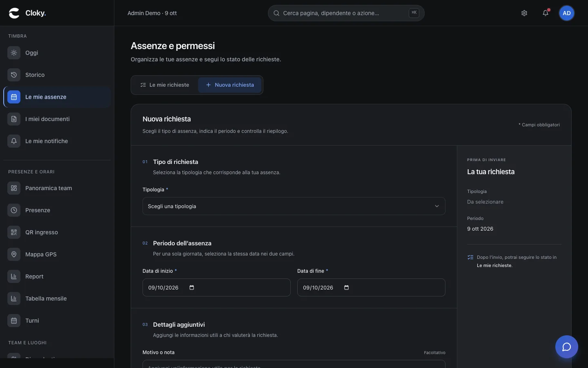588x368 pixels.
Task: Open Storico in the sidebar
Action: [x=57, y=75]
